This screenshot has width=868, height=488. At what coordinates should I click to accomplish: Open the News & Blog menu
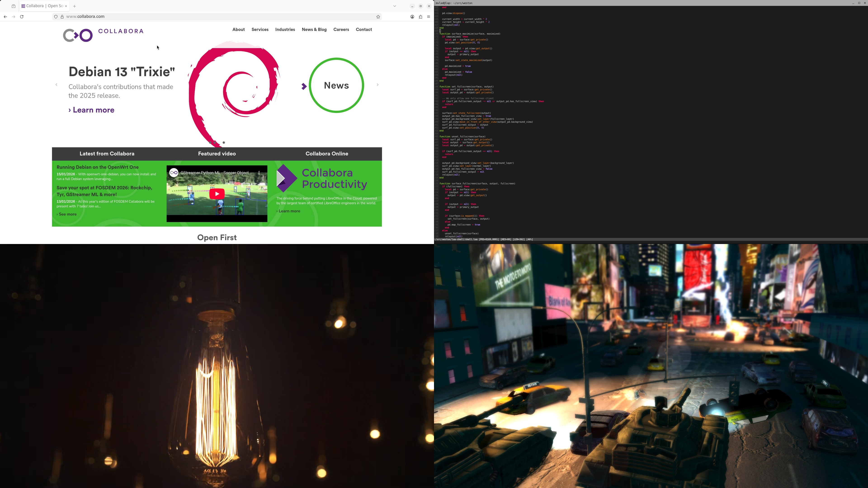[314, 30]
